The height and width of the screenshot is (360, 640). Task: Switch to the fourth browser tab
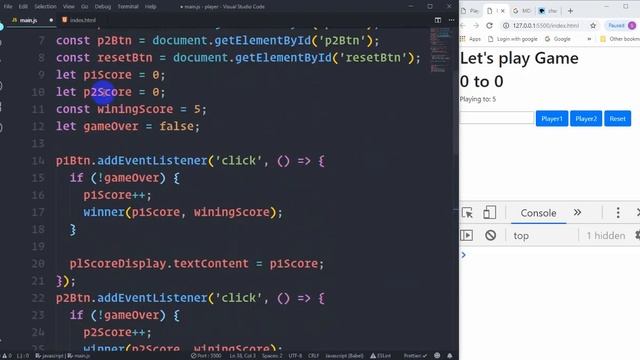coord(548,11)
